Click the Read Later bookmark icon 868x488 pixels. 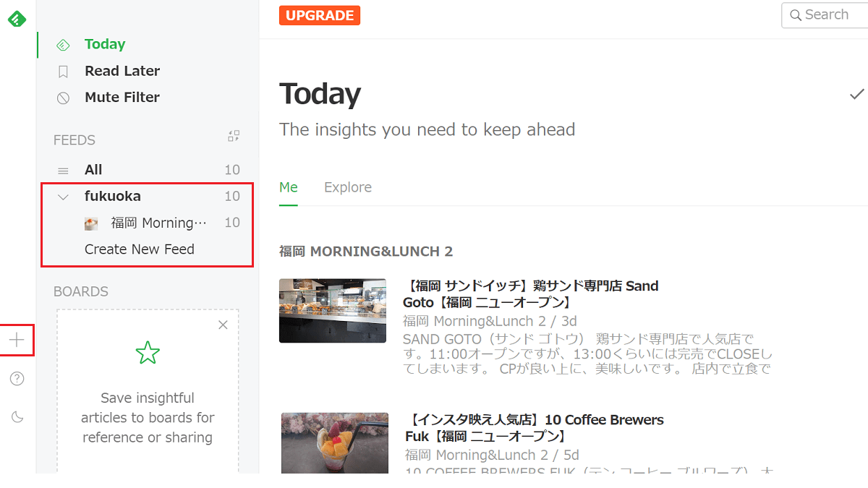click(63, 71)
